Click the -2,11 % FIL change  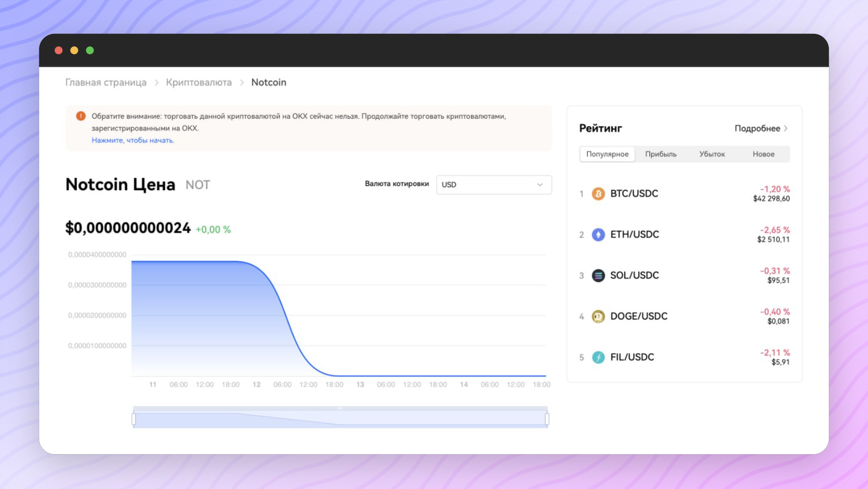(x=775, y=353)
